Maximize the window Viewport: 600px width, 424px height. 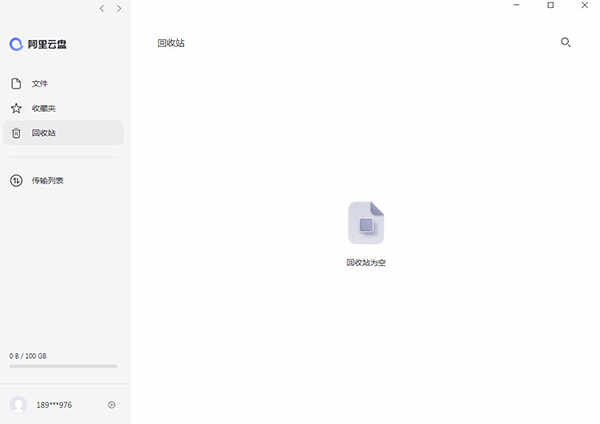551,5
